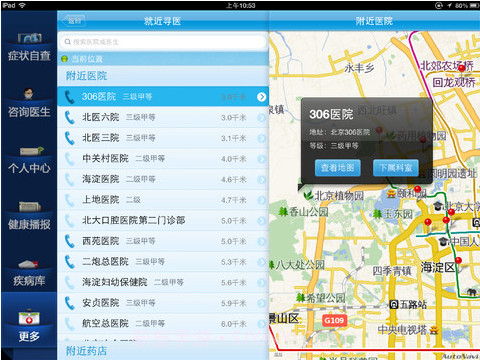Tap phone icon for 上地医院
The image size is (480, 360).
click(x=69, y=200)
